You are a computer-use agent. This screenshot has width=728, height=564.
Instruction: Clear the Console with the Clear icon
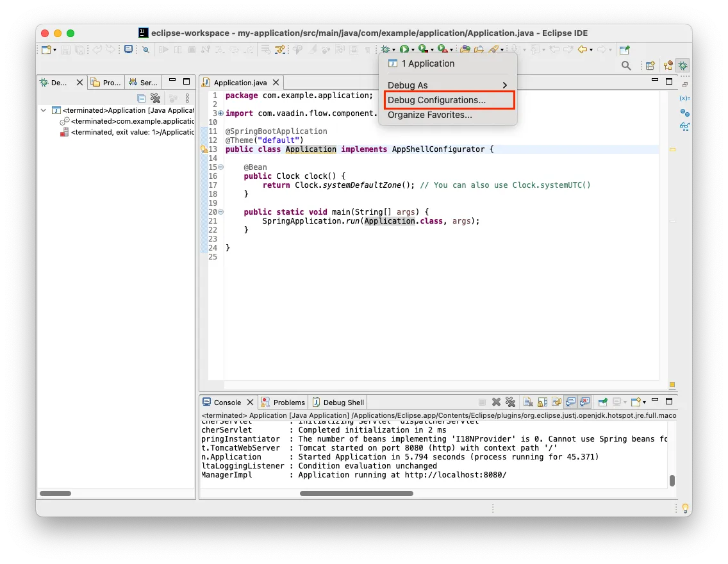(x=527, y=401)
